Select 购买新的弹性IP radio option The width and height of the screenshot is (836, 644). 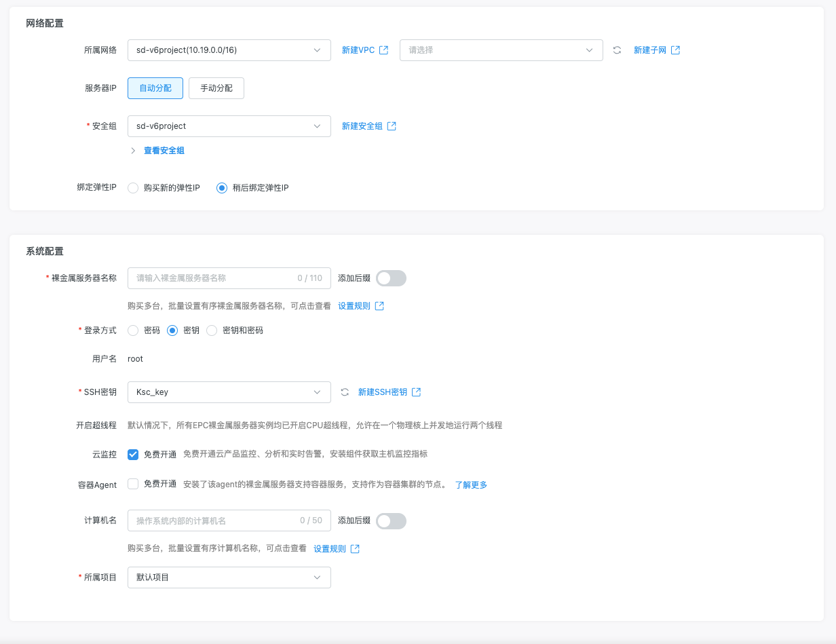point(133,188)
